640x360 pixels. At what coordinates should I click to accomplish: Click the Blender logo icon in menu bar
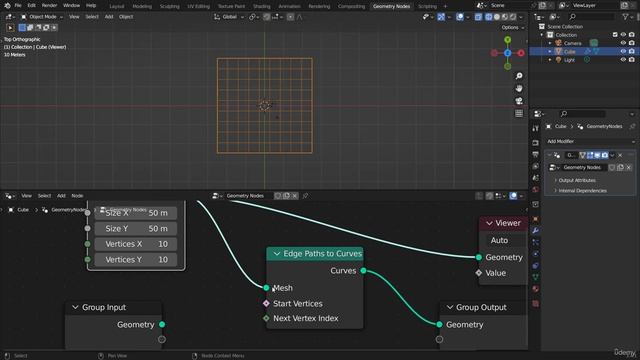pos(7,6)
